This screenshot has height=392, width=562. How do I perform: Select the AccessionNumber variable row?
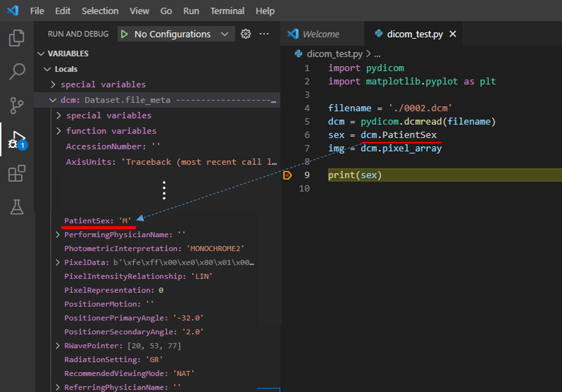click(x=158, y=146)
